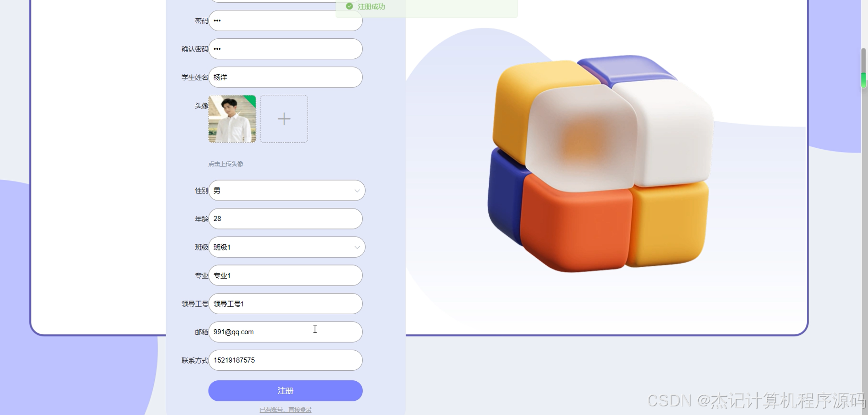Expand the 班级 dropdown chevron arrow

357,247
